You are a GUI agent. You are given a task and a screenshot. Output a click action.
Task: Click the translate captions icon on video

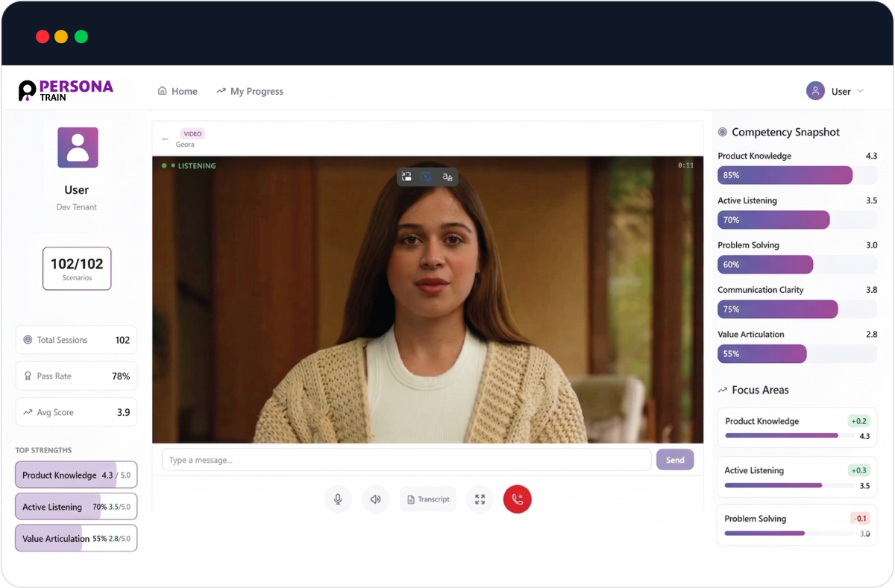pyautogui.click(x=447, y=177)
